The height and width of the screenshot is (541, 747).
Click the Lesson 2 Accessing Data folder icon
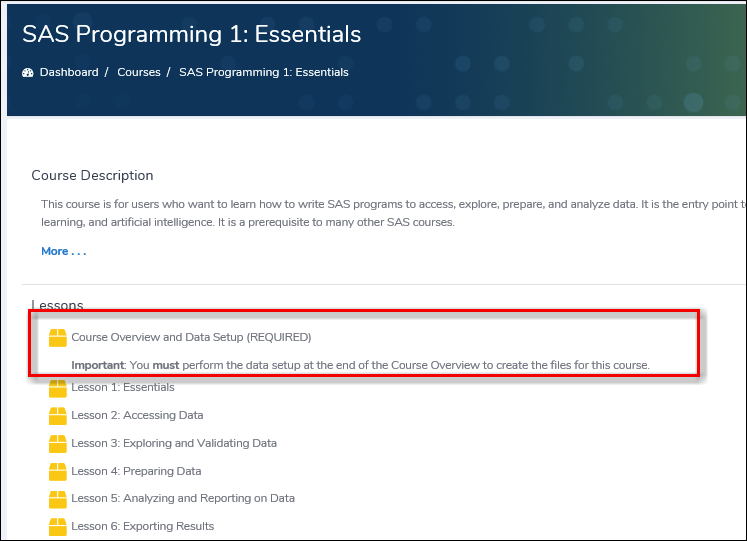click(x=58, y=415)
